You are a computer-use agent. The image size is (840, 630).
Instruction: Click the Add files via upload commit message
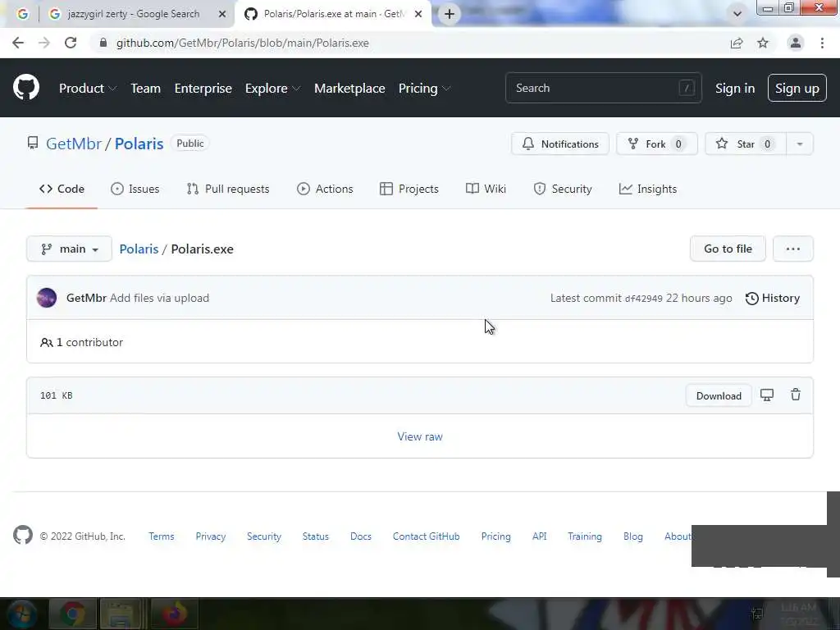160,298
